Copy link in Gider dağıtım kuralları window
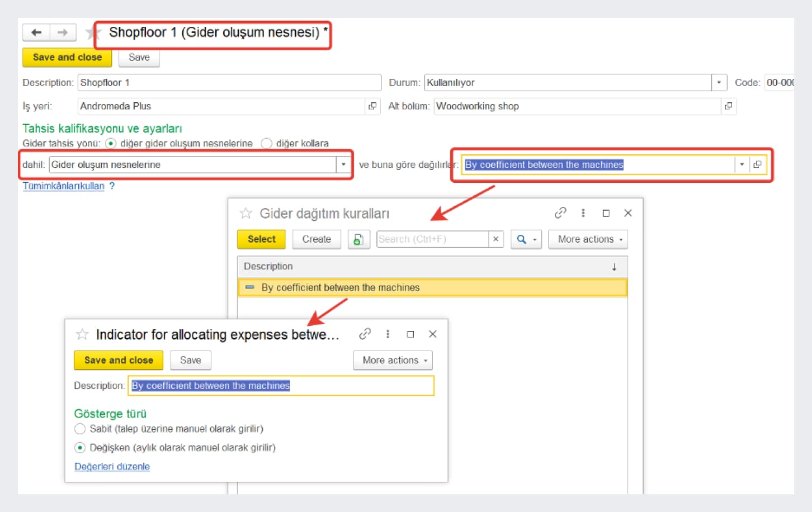The width and height of the screenshot is (812, 512). click(560, 213)
